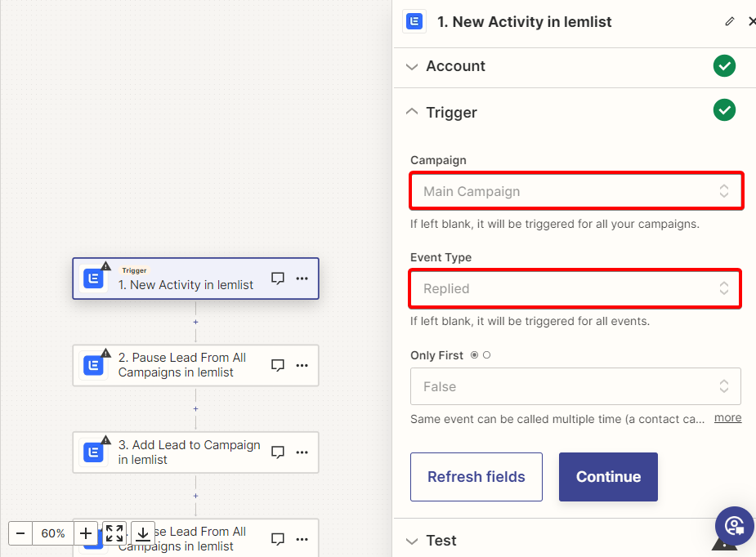Viewport: 756px width, 557px height.
Task: Add step between steps 1 and 2
Action: tap(196, 322)
